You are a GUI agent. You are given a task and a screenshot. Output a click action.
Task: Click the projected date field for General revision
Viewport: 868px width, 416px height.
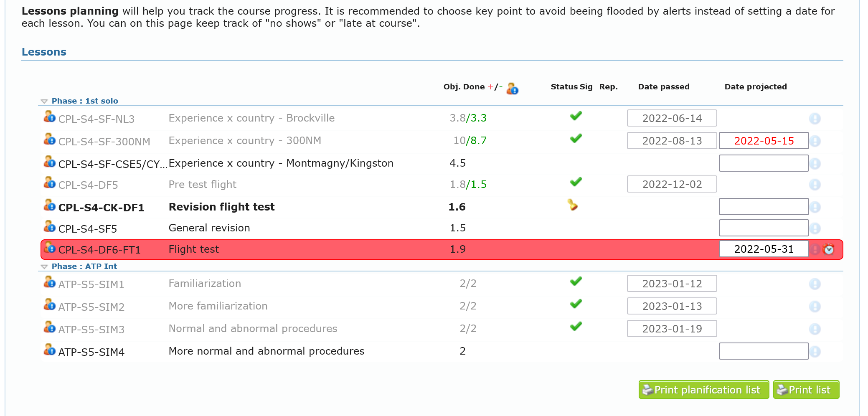(x=763, y=228)
